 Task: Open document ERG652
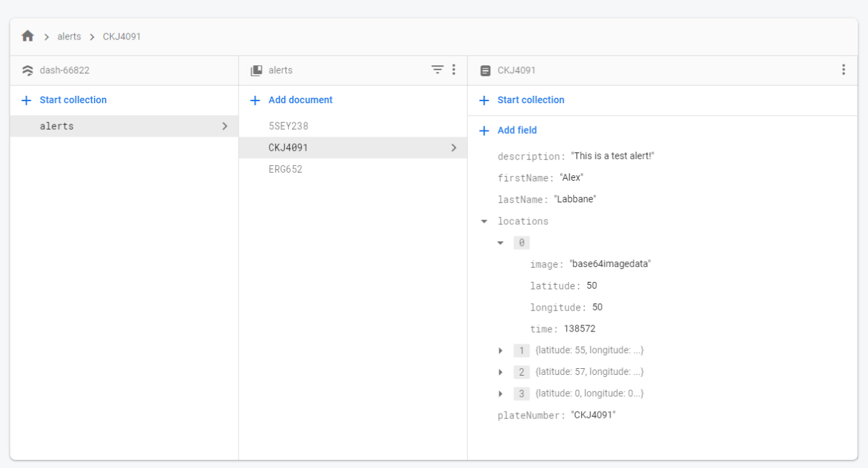point(285,170)
